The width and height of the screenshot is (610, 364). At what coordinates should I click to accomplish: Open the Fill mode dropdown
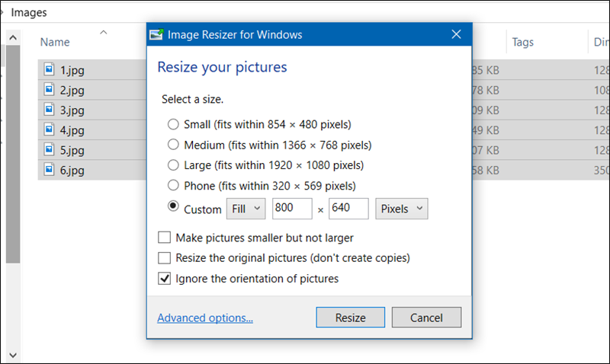(246, 209)
